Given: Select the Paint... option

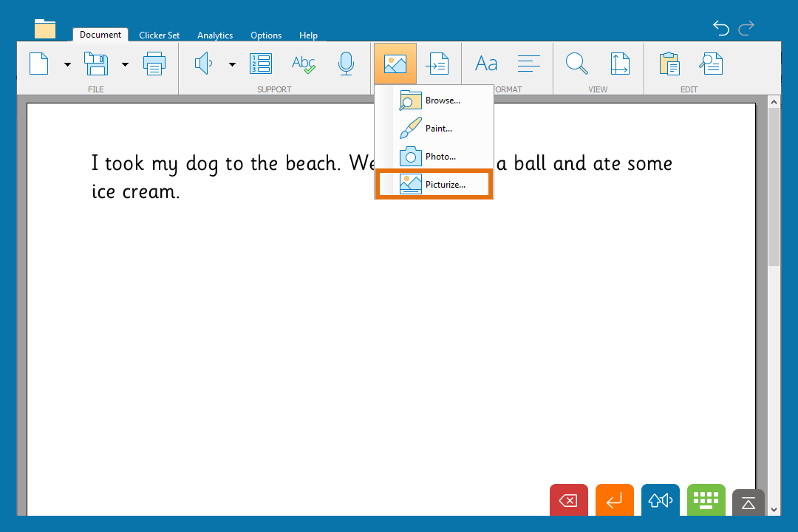Looking at the screenshot, I should click(x=434, y=128).
